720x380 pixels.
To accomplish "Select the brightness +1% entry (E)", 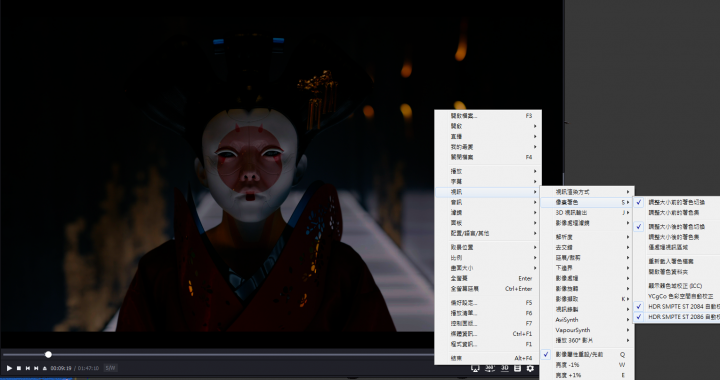I will tap(587, 375).
